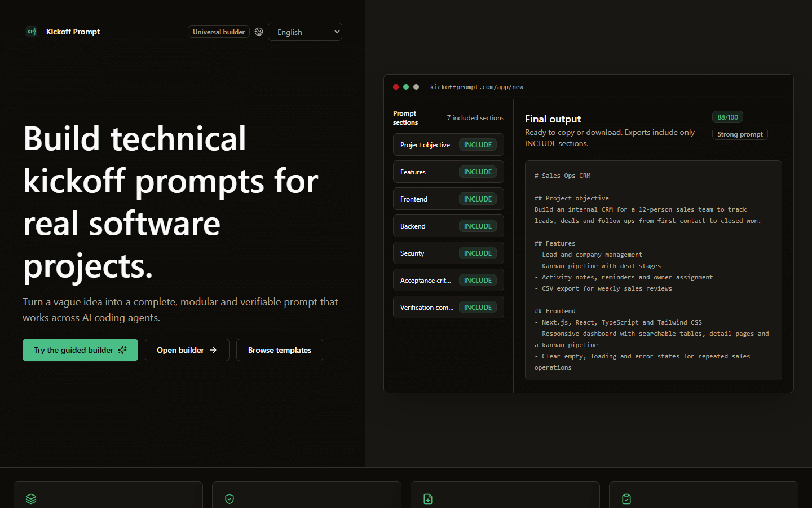The width and height of the screenshot is (812, 508).
Task: Click the "Prompt sections" panel heading
Action: [405, 118]
